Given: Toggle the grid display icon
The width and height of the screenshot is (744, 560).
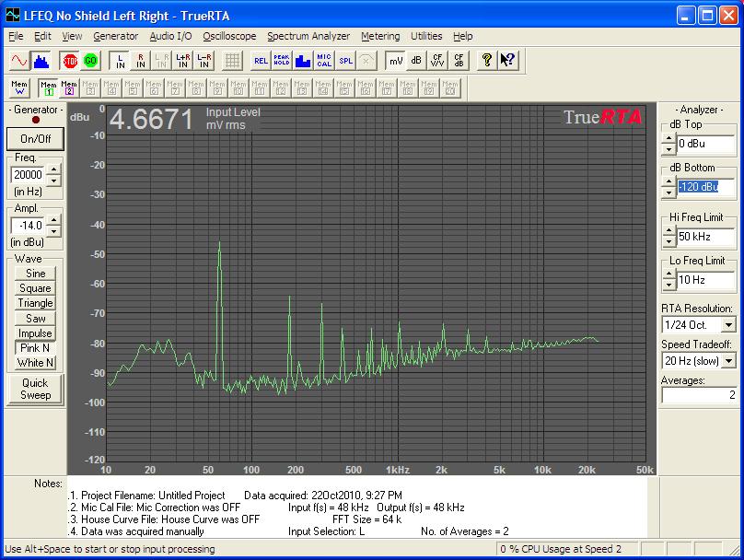Looking at the screenshot, I should (x=232, y=60).
